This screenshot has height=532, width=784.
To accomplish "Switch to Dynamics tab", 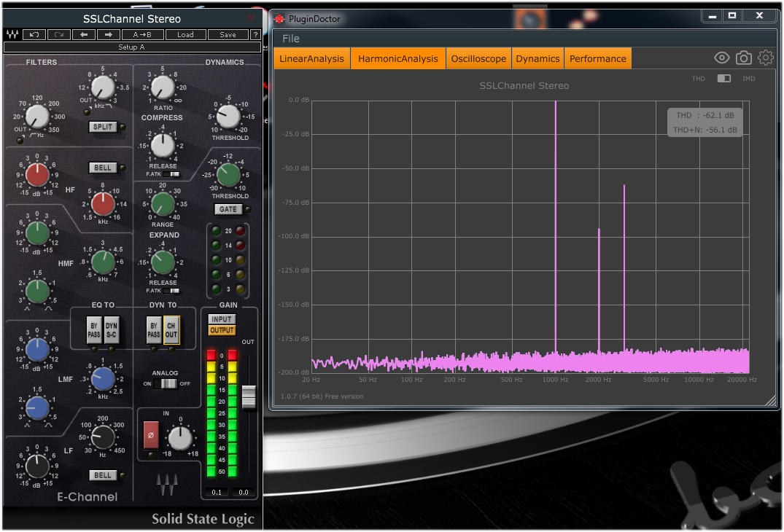I will 537,58.
